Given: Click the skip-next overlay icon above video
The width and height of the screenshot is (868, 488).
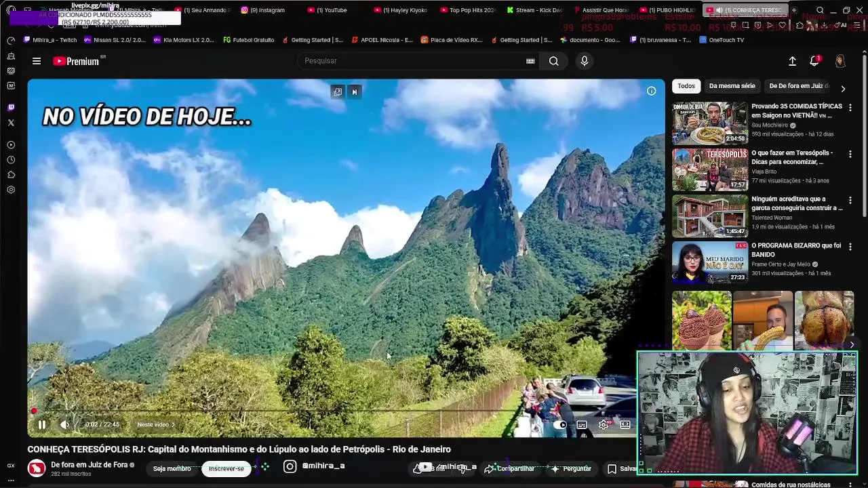Looking at the screenshot, I should click(x=354, y=92).
